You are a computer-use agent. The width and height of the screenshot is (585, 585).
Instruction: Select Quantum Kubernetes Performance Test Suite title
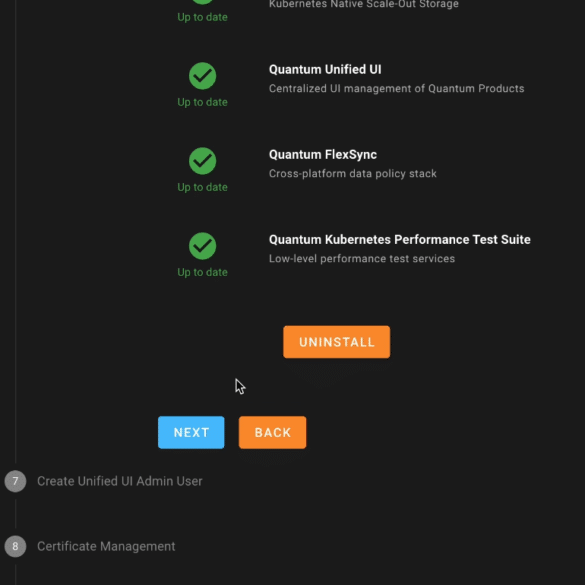[x=400, y=240]
